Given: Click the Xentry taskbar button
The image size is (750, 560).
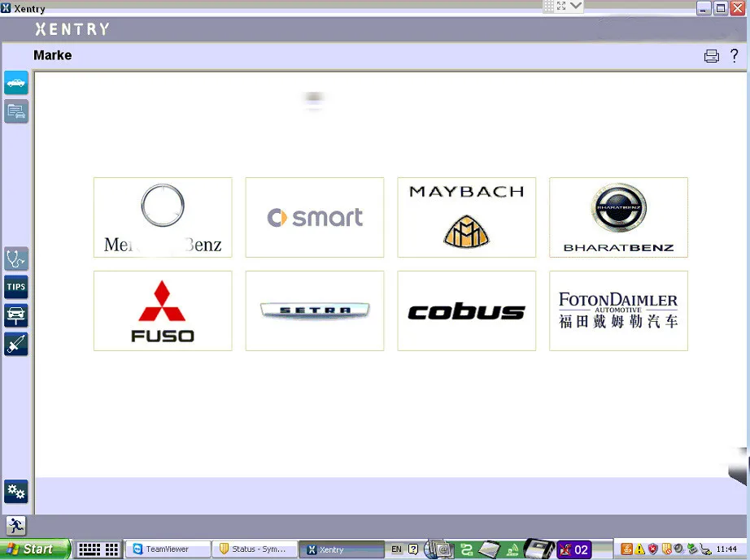Looking at the screenshot, I should point(341,549).
